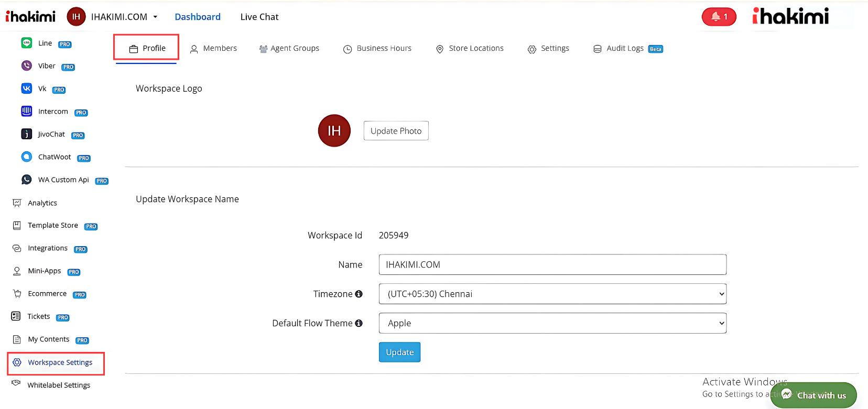Click the Timezone info icon

tap(359, 294)
